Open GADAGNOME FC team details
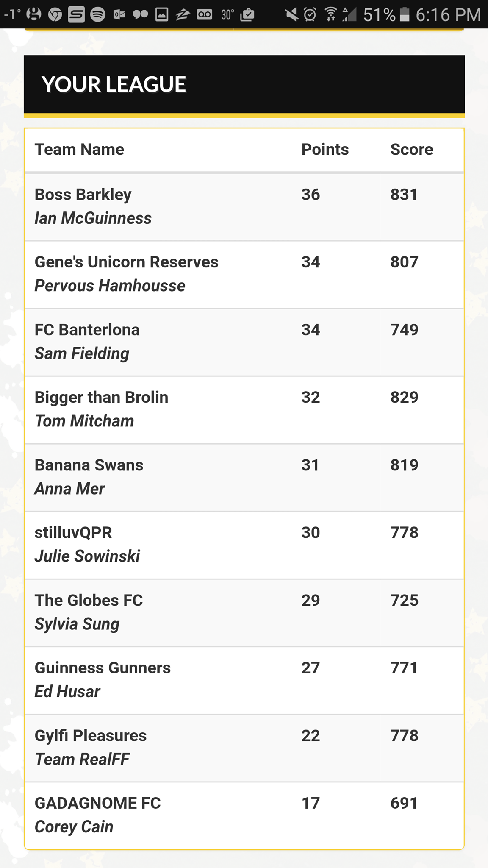The width and height of the screenshot is (488, 868). 244,815
